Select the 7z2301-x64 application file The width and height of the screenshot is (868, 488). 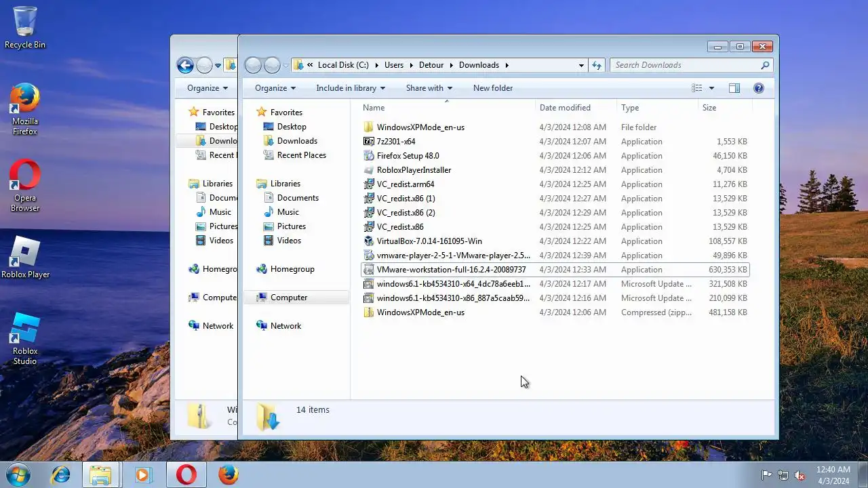click(396, 142)
